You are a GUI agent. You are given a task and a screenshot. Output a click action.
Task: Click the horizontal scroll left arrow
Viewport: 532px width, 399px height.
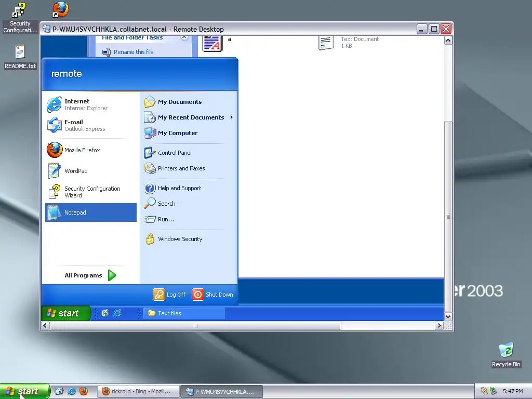click(x=45, y=326)
